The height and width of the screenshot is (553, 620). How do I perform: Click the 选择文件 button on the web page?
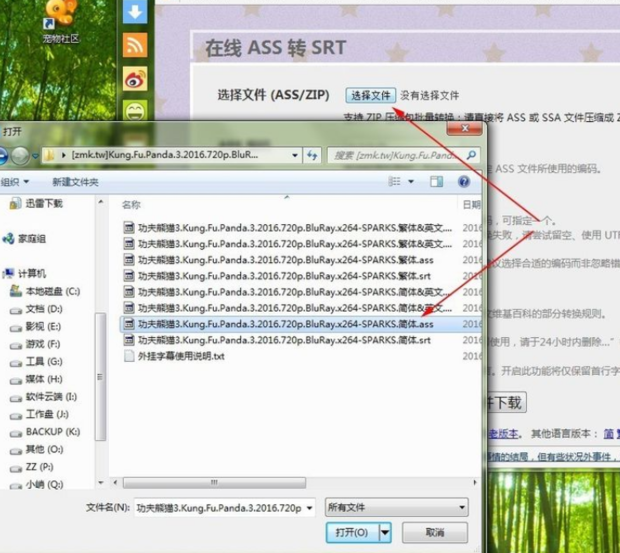(x=370, y=95)
